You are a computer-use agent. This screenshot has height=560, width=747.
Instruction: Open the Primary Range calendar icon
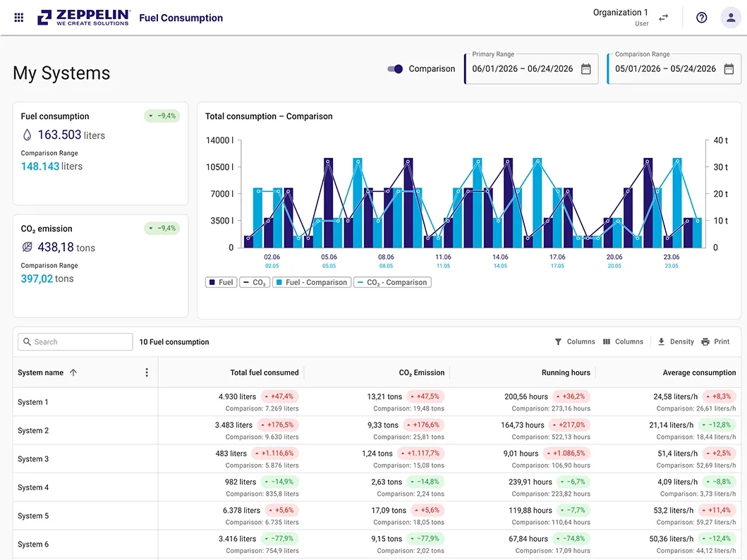pos(586,69)
